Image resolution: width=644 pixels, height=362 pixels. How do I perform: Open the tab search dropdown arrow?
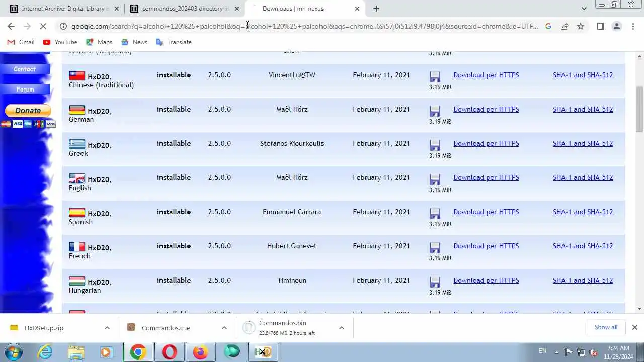click(584, 9)
